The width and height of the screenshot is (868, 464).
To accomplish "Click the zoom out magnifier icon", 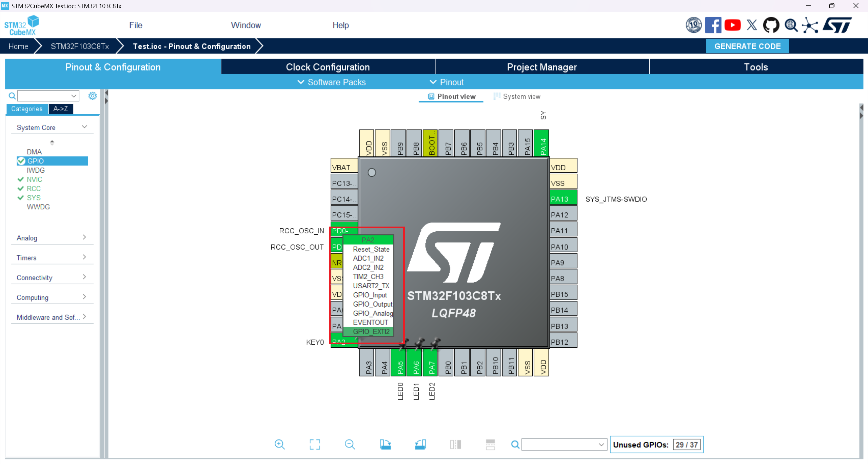I will pos(350,444).
